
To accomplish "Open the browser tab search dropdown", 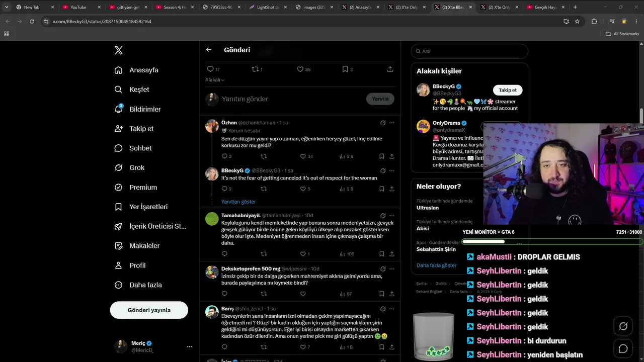I will (7, 7).
